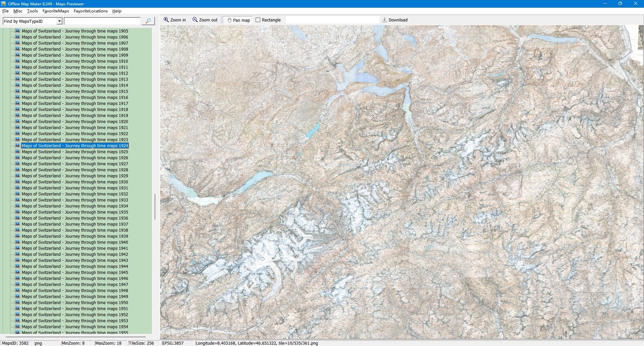644x346 pixels.
Task: Enable the Rectangle selection tool
Action: [x=268, y=20]
